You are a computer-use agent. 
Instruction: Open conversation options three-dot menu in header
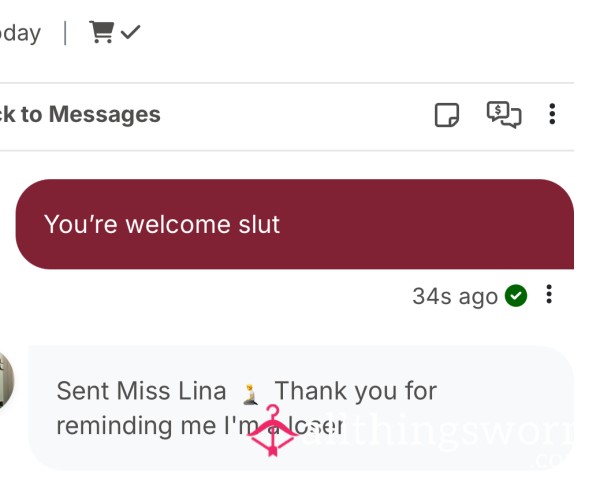tap(552, 114)
